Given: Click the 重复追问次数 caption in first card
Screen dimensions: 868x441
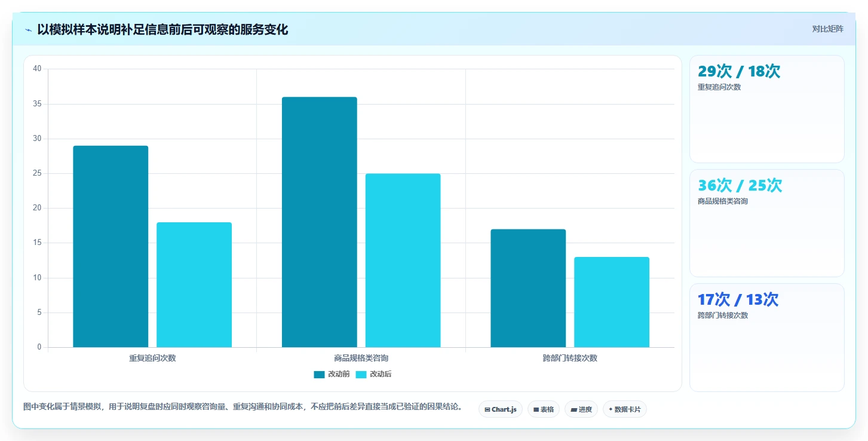Looking at the screenshot, I should (x=719, y=87).
